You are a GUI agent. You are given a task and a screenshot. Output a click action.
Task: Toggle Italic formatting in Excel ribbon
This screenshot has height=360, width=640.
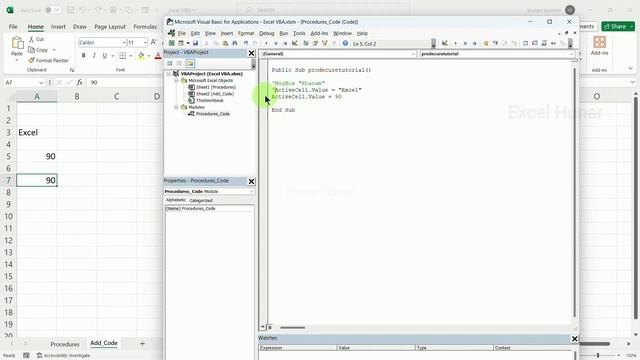94,56
